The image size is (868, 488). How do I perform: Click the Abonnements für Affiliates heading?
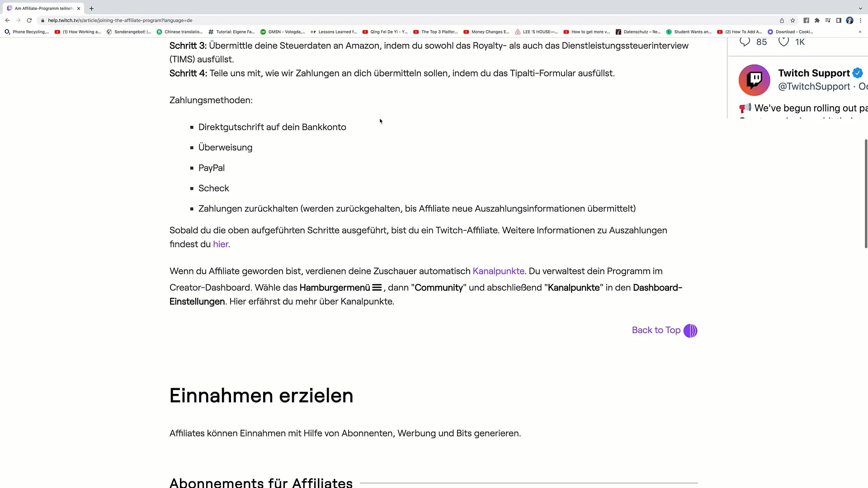click(x=261, y=482)
